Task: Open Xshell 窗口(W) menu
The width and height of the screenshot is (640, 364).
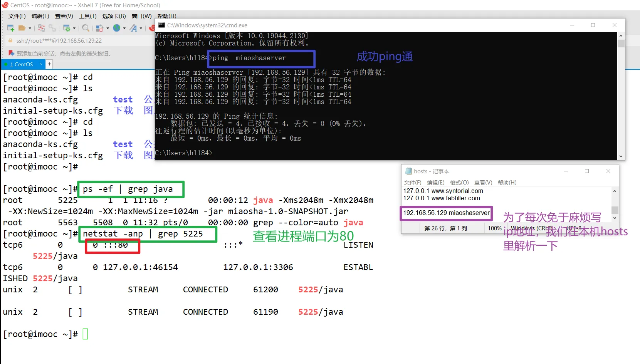Action: [142, 16]
